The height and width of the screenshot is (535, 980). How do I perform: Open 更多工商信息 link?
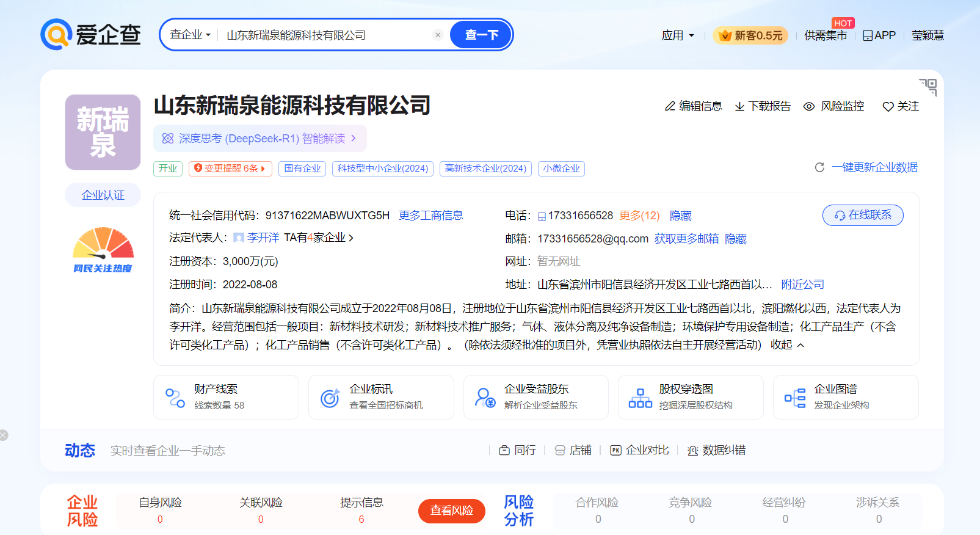[431, 216]
